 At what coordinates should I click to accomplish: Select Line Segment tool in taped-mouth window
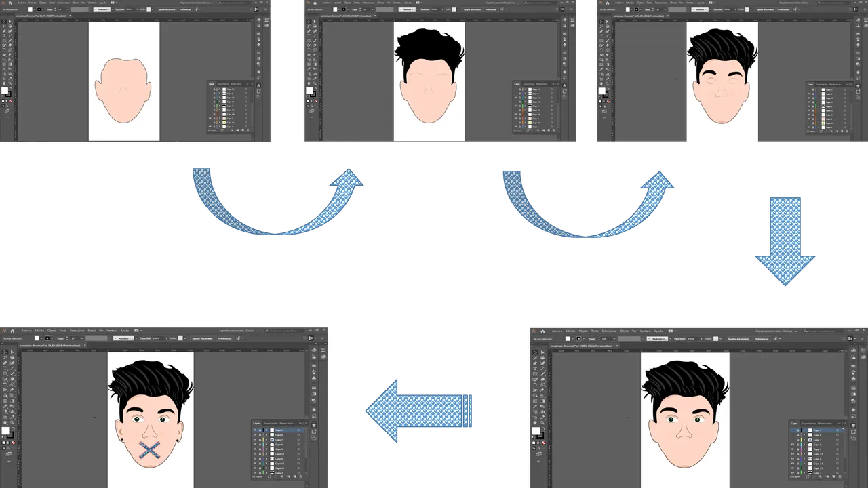(12, 368)
